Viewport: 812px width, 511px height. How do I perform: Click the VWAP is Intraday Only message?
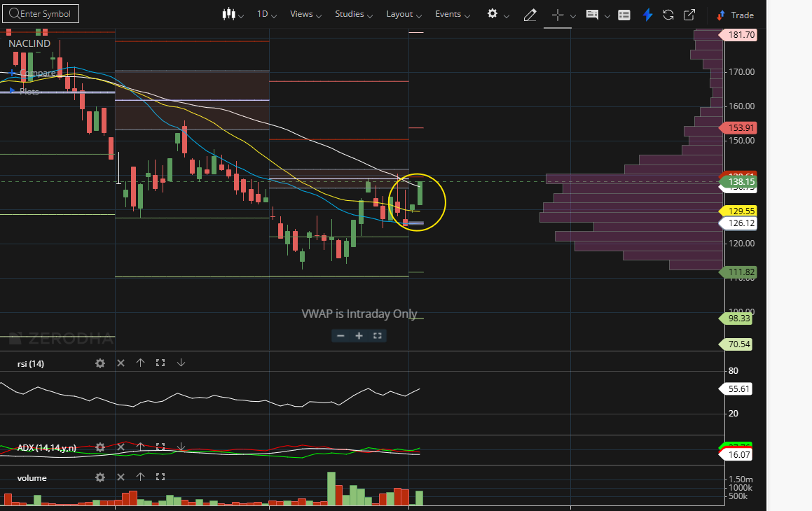pyautogui.click(x=359, y=314)
